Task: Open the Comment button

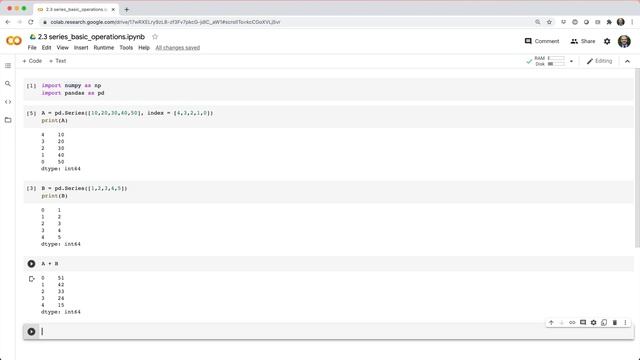Action: tap(542, 41)
